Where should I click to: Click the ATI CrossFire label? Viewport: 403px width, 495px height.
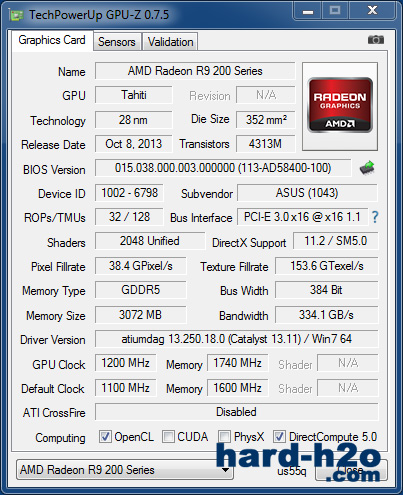click(54, 413)
